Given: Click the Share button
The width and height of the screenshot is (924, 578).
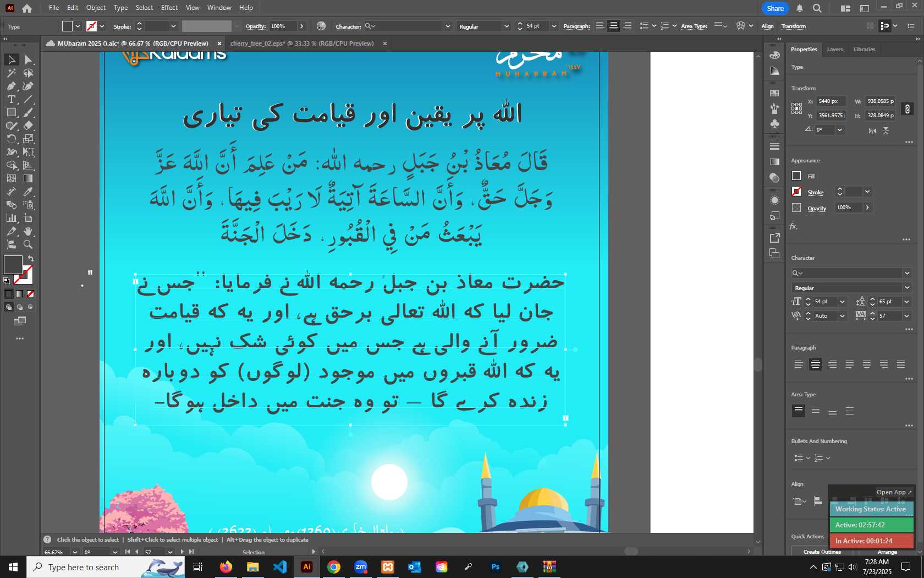Looking at the screenshot, I should pos(776,8).
